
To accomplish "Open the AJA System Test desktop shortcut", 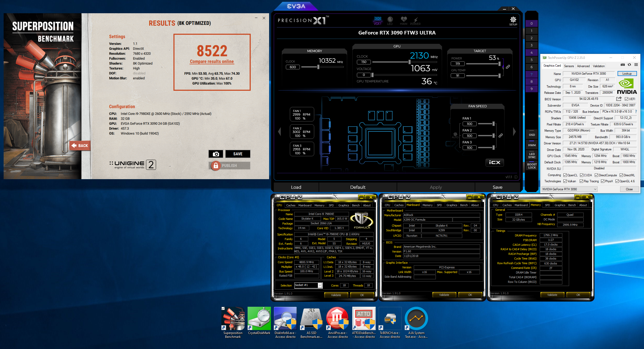I will [416, 323].
